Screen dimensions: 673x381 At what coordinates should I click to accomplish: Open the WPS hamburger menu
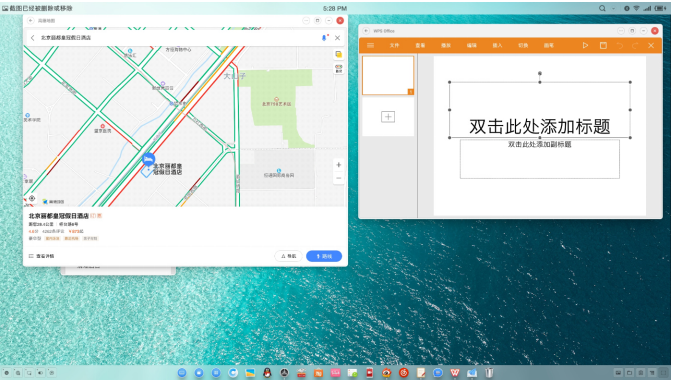(370, 45)
